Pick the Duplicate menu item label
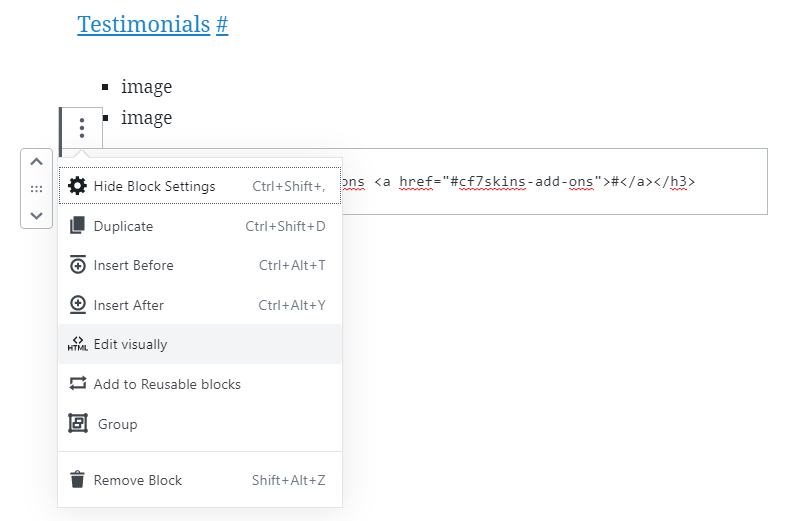The height and width of the screenshot is (521, 788). [x=123, y=226]
